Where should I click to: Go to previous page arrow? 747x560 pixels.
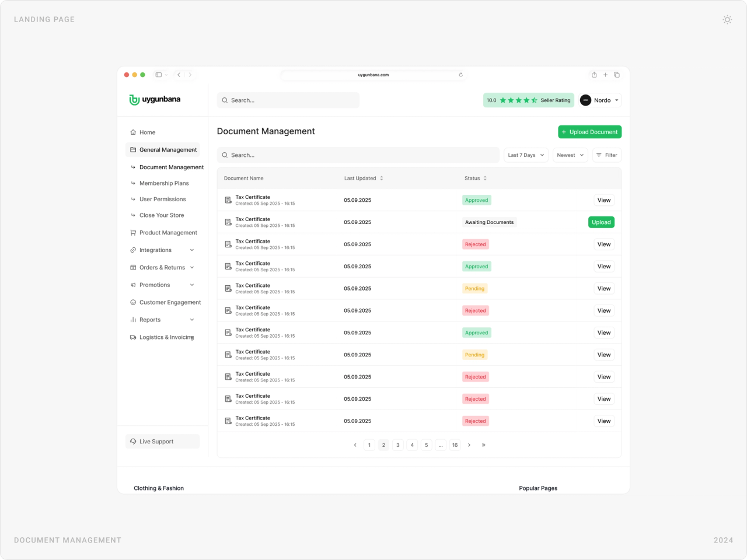[x=355, y=445]
